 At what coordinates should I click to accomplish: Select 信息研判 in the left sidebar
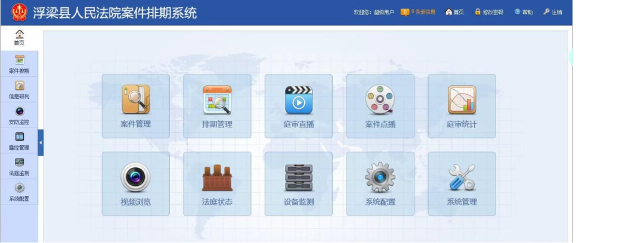coord(19,89)
